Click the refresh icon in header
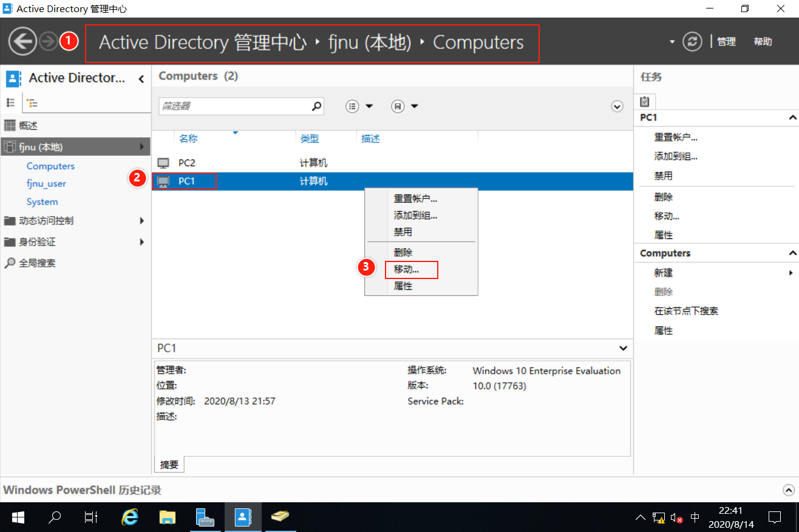This screenshot has width=799, height=532. click(x=692, y=41)
